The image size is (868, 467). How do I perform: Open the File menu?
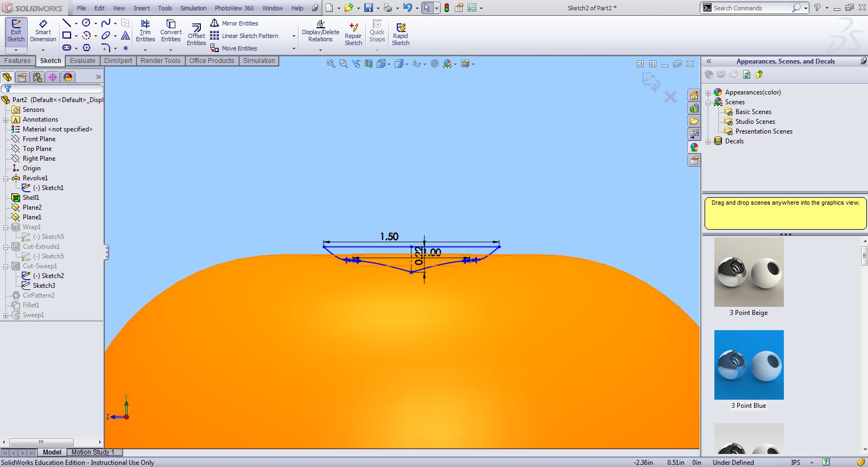81,8
